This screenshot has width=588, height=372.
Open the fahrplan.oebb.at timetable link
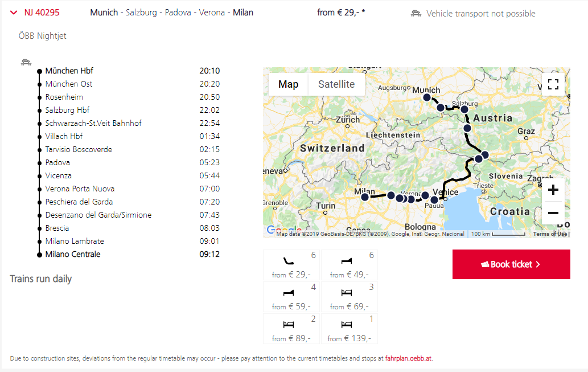coord(408,358)
